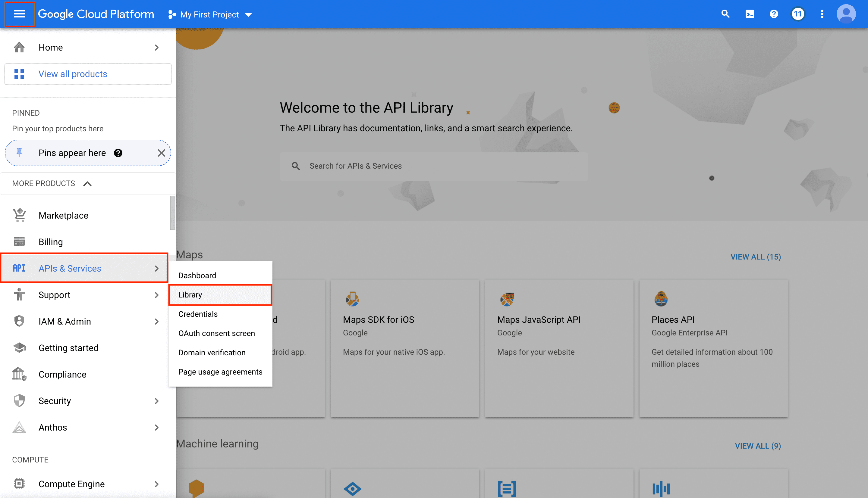Viewport: 868px width, 498px height.
Task: Open the My First Project selector
Action: [x=210, y=14]
